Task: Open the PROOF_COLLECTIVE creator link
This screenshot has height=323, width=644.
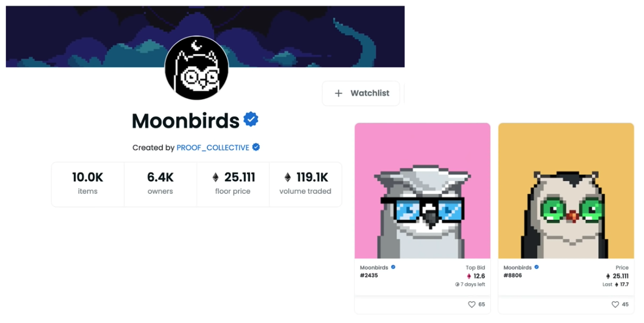Action: point(213,147)
